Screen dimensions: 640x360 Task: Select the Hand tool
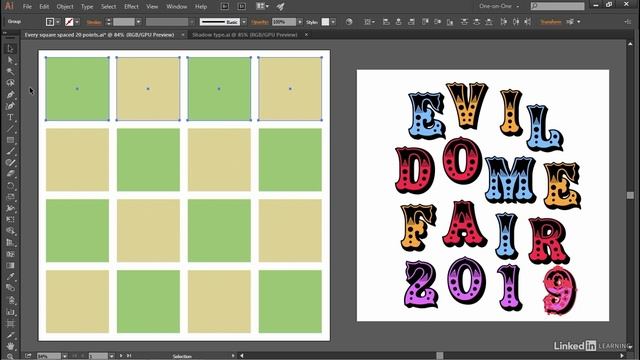(10, 346)
